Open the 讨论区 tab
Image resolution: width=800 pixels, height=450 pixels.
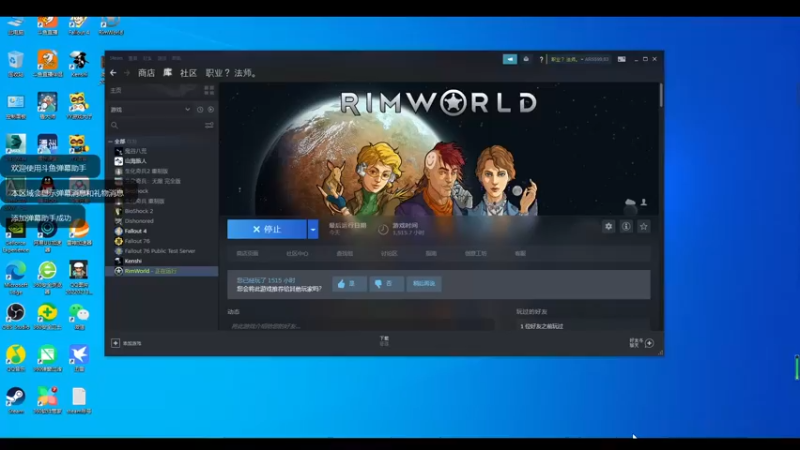389,254
